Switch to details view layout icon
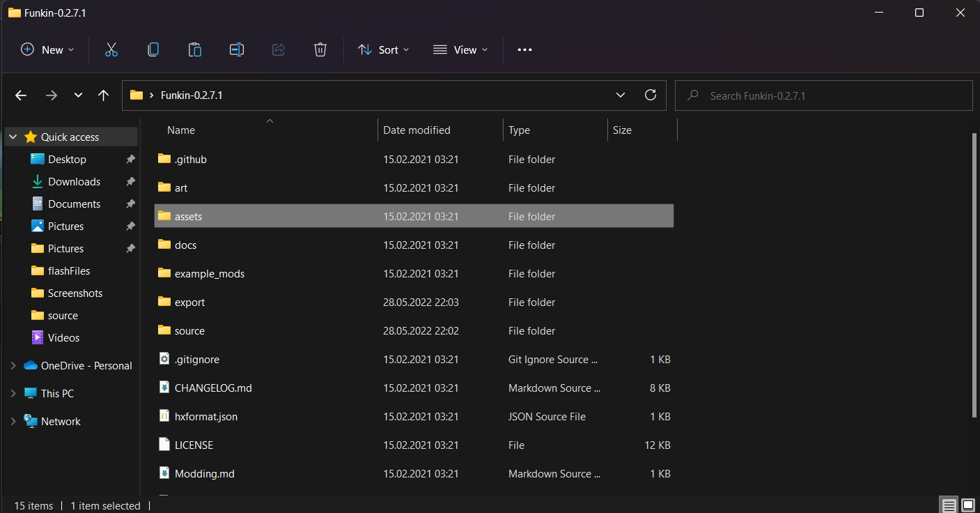The width and height of the screenshot is (980, 513). pos(949,505)
